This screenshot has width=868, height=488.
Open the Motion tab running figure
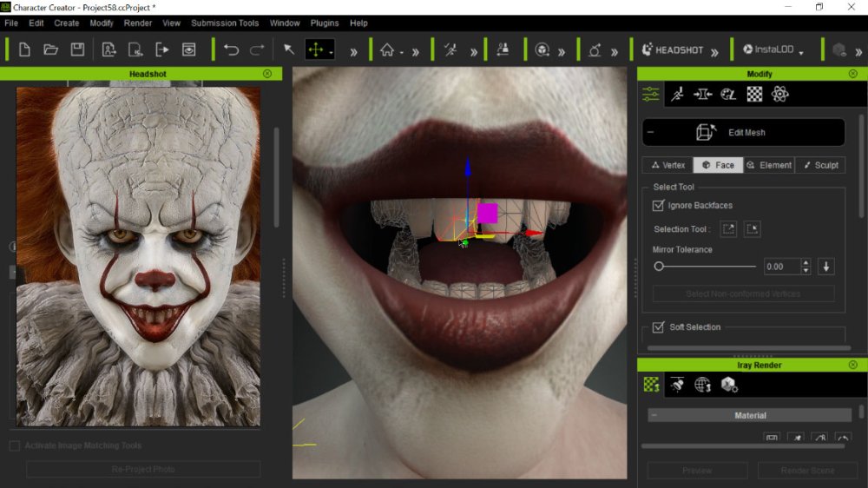click(x=677, y=94)
